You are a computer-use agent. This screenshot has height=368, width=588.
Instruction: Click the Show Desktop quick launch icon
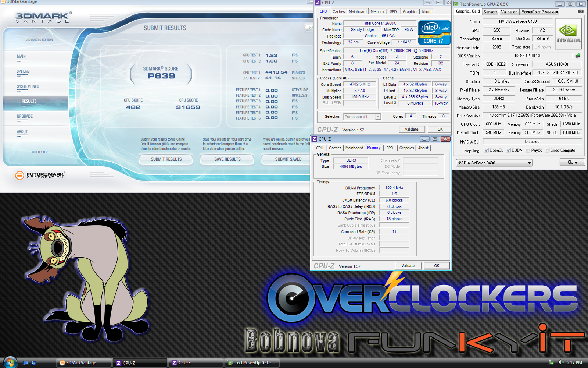point(25,363)
